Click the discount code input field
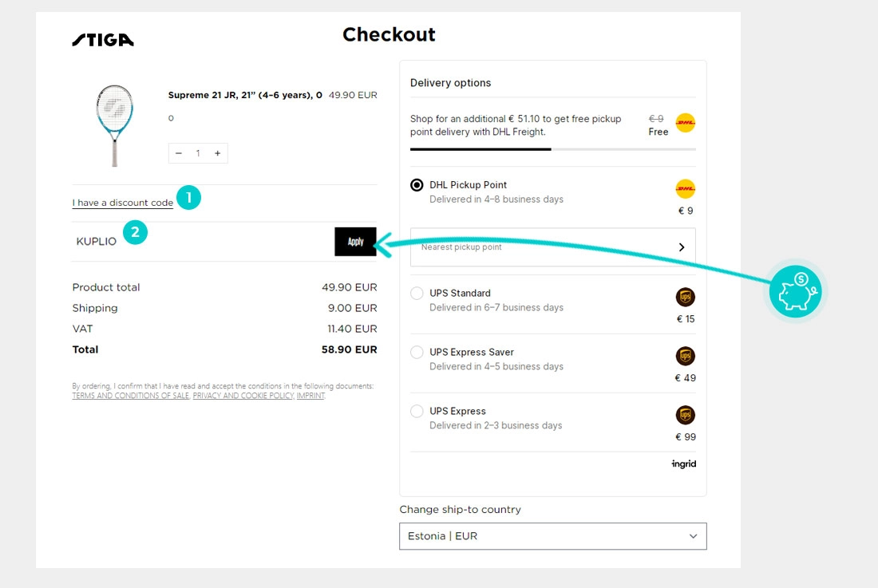Screen dimensions: 878x588 click(x=200, y=242)
